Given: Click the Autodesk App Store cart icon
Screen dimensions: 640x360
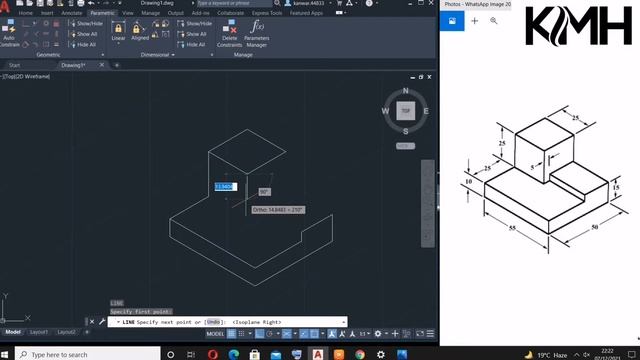Looking at the screenshot, I should click(339, 3).
